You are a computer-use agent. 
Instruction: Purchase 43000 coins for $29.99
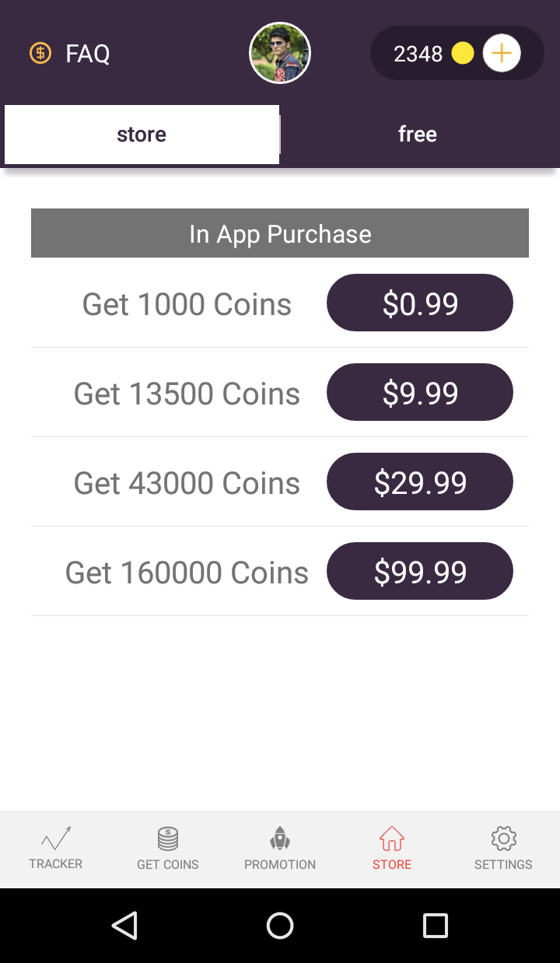[420, 481]
